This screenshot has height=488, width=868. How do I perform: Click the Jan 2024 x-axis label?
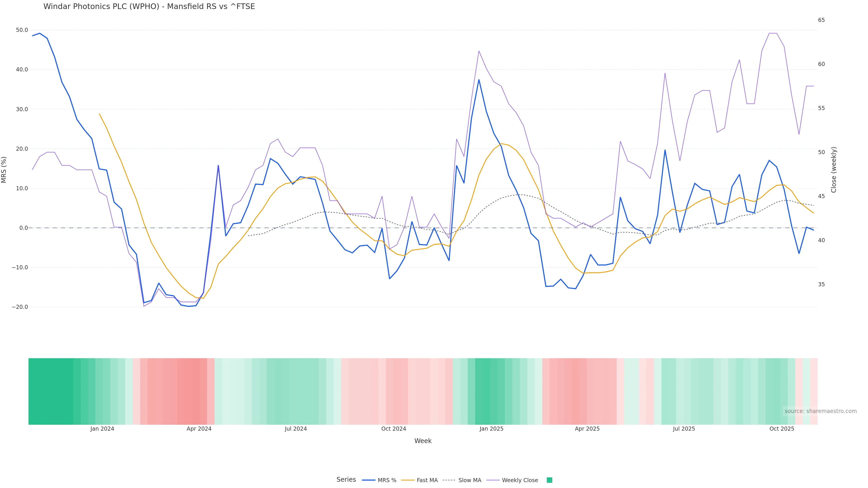102,429
